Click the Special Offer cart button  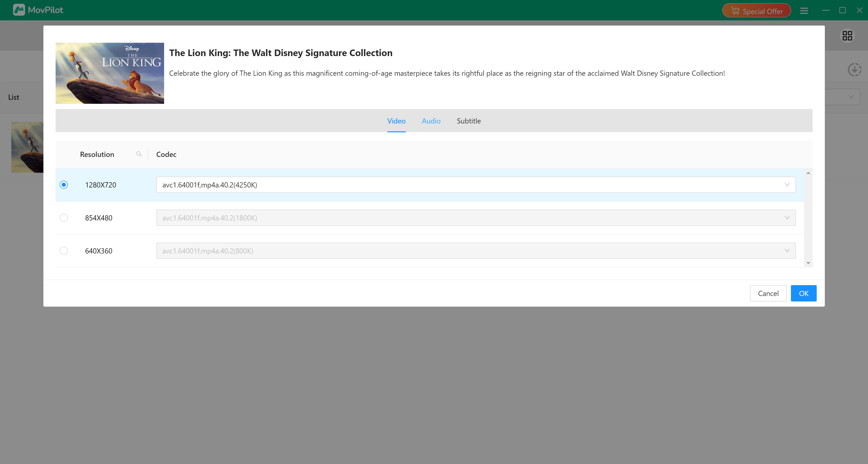click(x=757, y=11)
